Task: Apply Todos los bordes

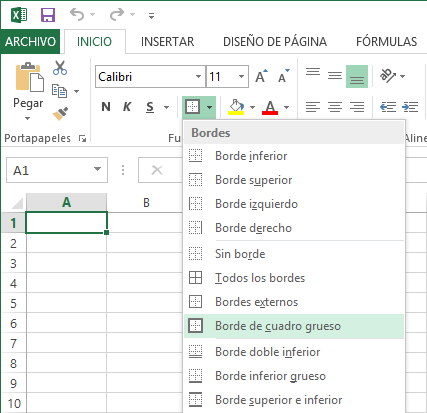Action: tap(294, 278)
